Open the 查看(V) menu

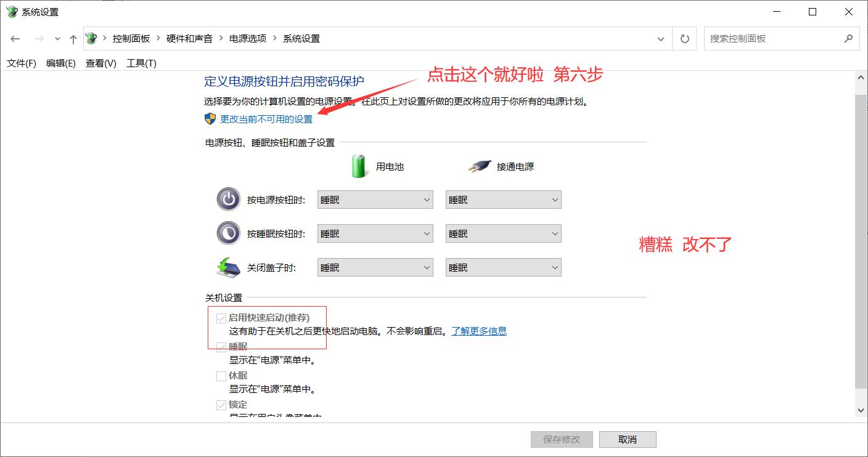pyautogui.click(x=100, y=62)
